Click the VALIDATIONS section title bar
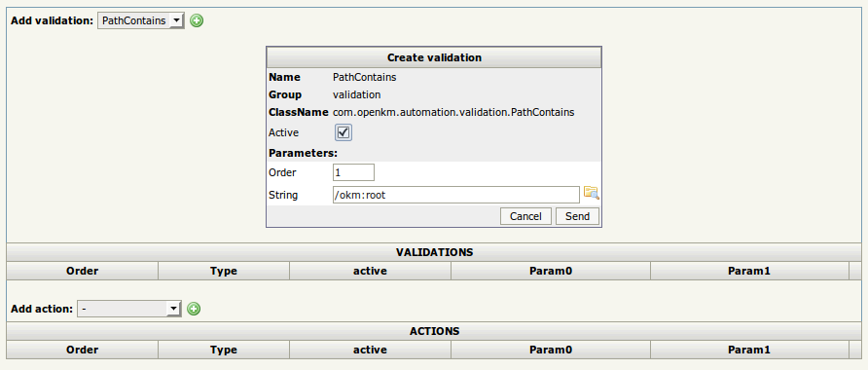868x370 pixels. tap(434, 252)
